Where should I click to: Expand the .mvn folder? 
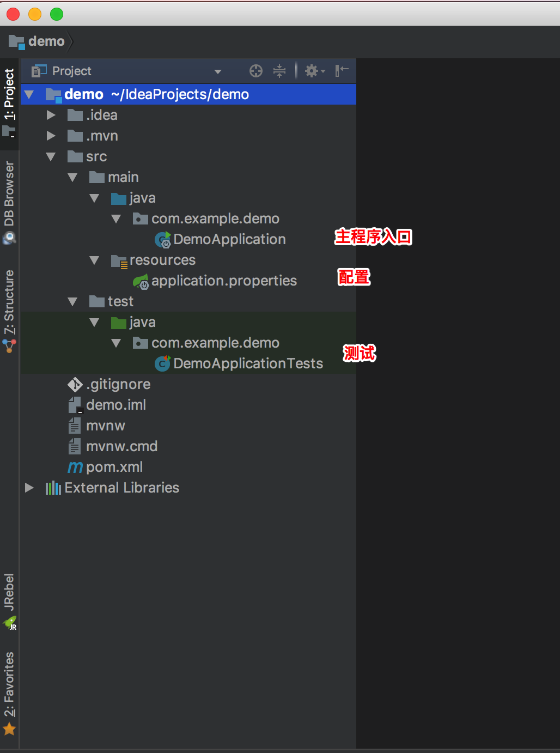[x=51, y=136]
